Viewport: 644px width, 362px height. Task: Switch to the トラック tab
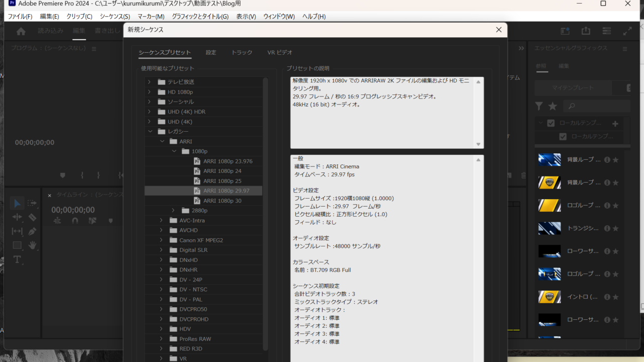pos(242,52)
